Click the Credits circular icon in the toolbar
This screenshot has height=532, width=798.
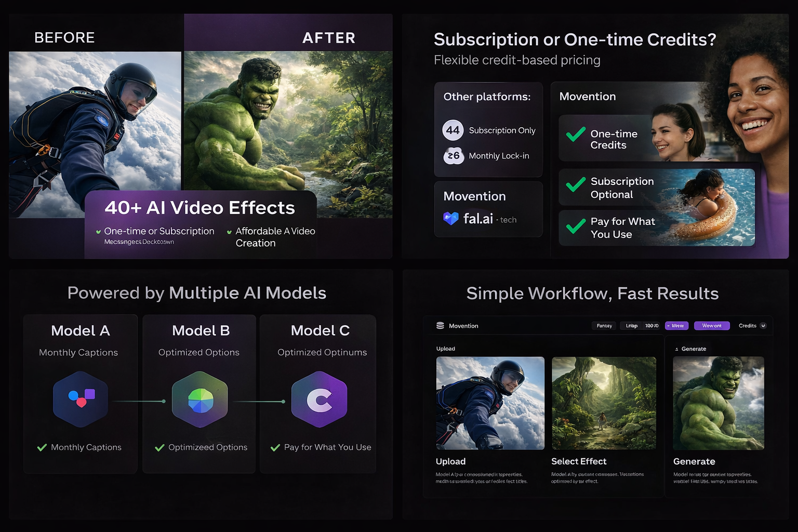pyautogui.click(x=764, y=326)
